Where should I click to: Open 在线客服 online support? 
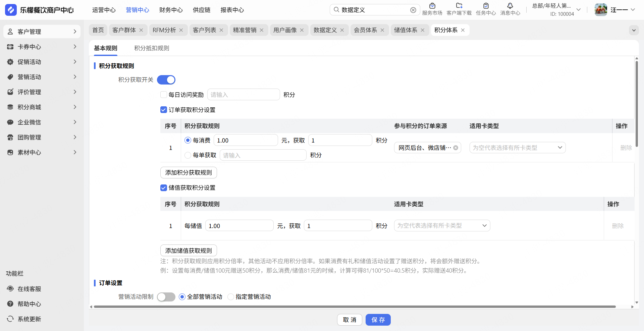[x=29, y=289]
